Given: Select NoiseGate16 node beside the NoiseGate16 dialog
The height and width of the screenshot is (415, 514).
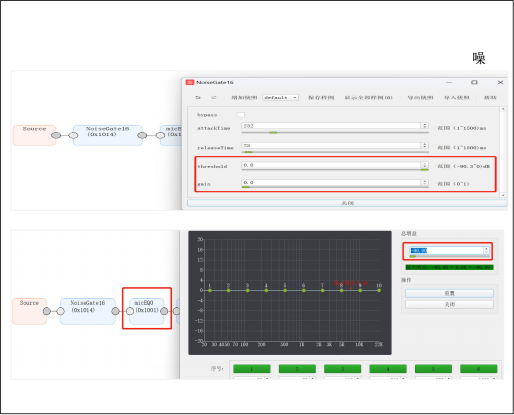Looking at the screenshot, I should [x=108, y=135].
